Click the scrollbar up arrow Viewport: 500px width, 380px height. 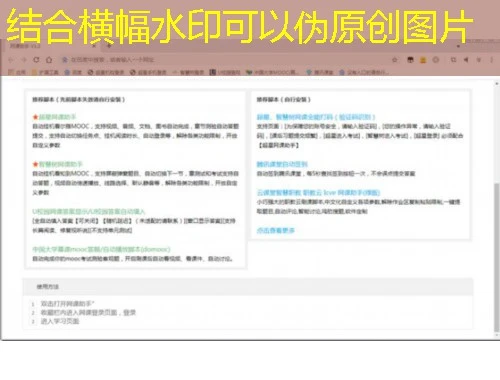[497, 84]
